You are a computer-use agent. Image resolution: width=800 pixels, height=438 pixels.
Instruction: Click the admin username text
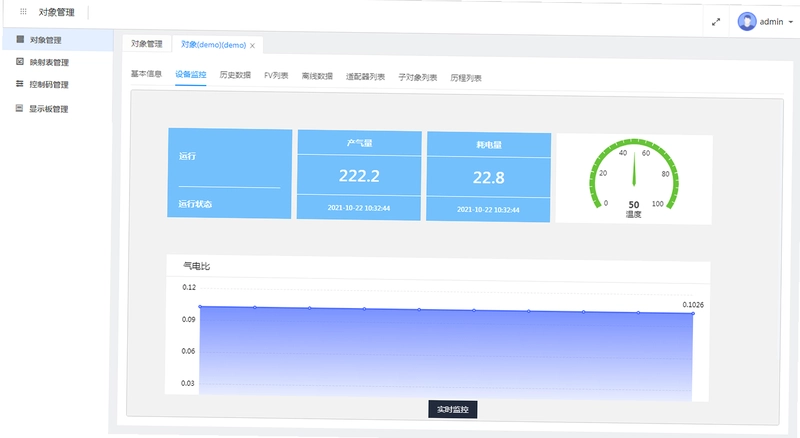771,22
